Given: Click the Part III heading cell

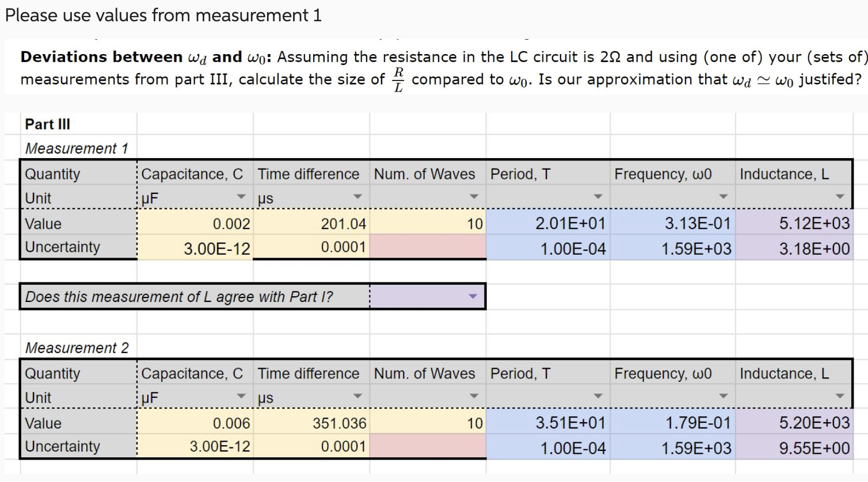Looking at the screenshot, I should 77,124.
